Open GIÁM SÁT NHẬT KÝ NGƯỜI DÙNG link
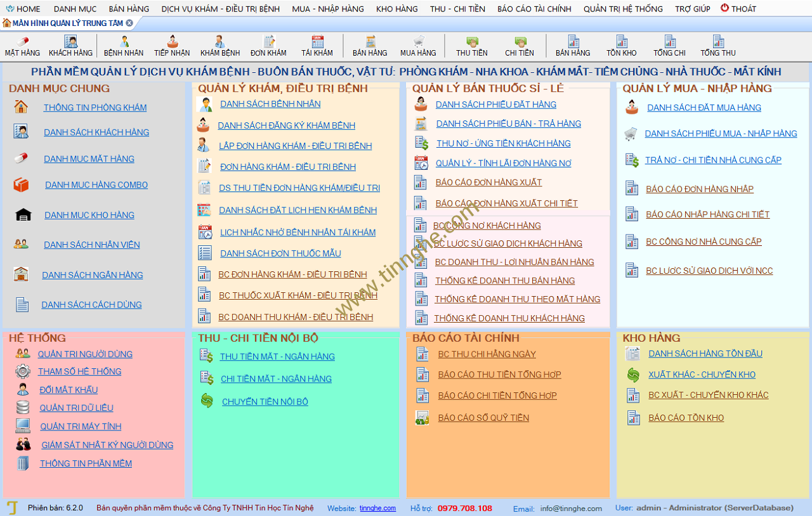The height and width of the screenshot is (516, 812). coord(107,445)
